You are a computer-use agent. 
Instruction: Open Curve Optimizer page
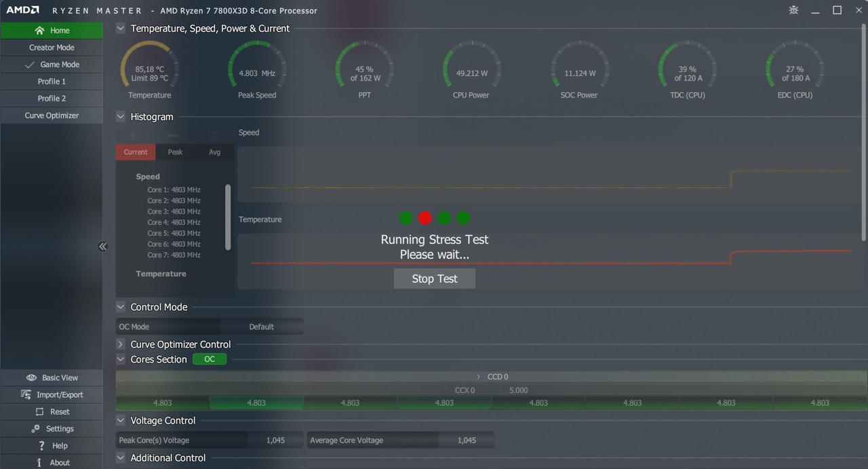(52, 115)
